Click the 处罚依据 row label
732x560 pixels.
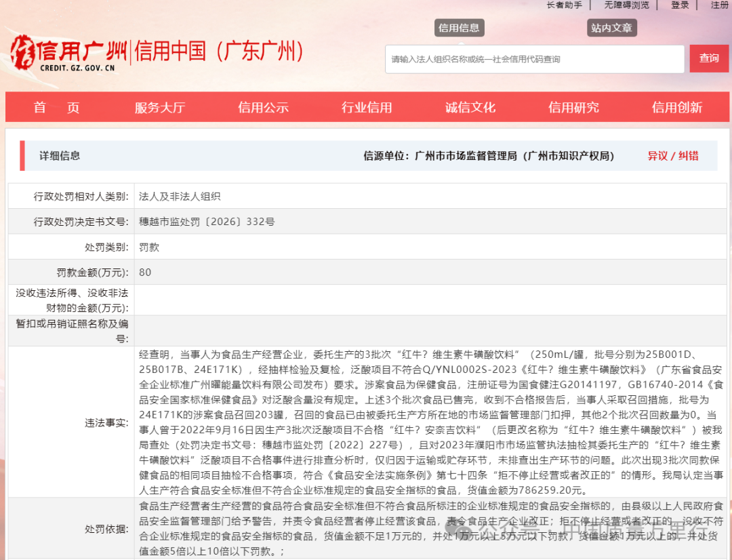[x=107, y=529]
